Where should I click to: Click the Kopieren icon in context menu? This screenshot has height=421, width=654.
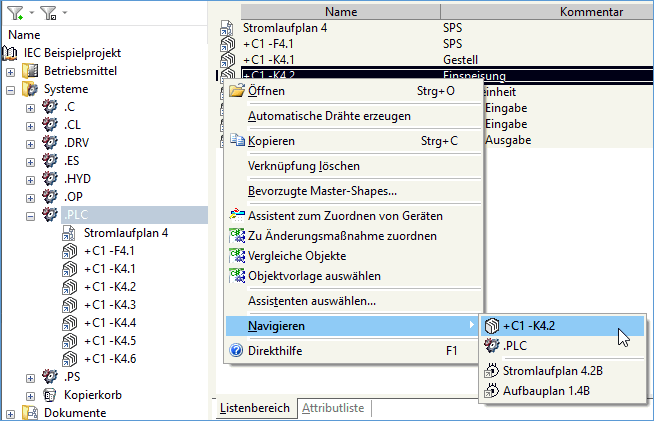click(x=236, y=141)
